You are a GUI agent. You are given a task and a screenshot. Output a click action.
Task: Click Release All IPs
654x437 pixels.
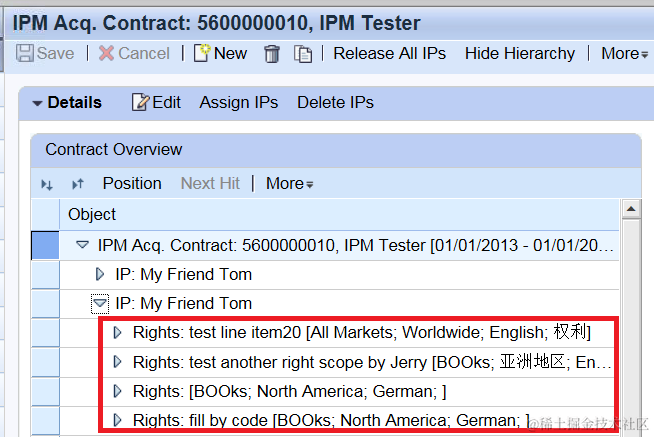click(x=389, y=53)
